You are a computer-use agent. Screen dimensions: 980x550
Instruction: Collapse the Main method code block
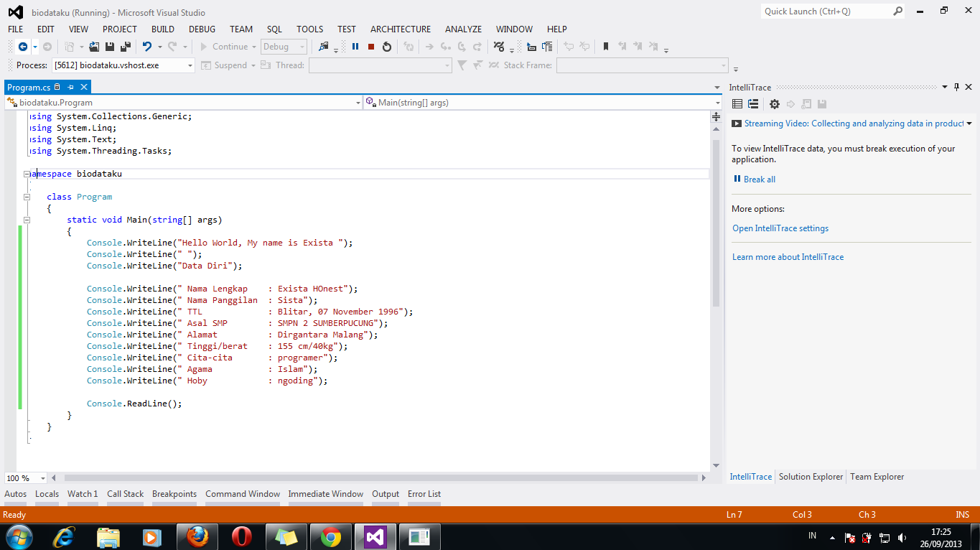tap(27, 220)
